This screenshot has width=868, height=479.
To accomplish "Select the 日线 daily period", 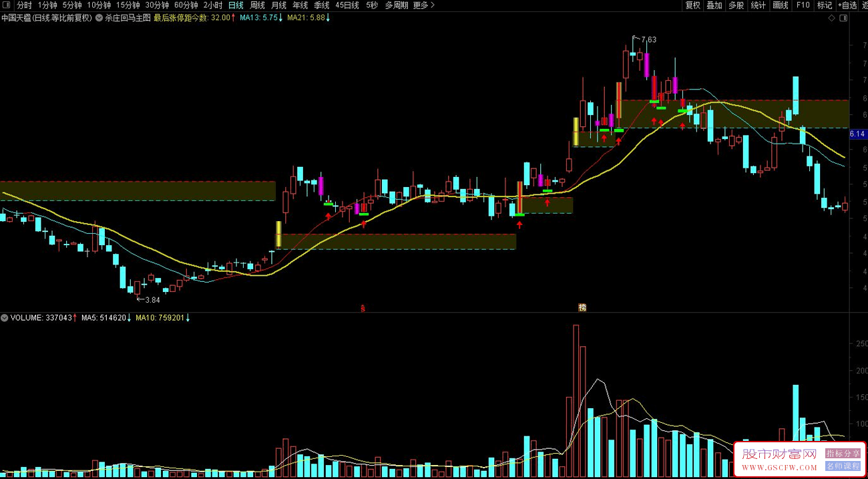I will [x=236, y=5].
